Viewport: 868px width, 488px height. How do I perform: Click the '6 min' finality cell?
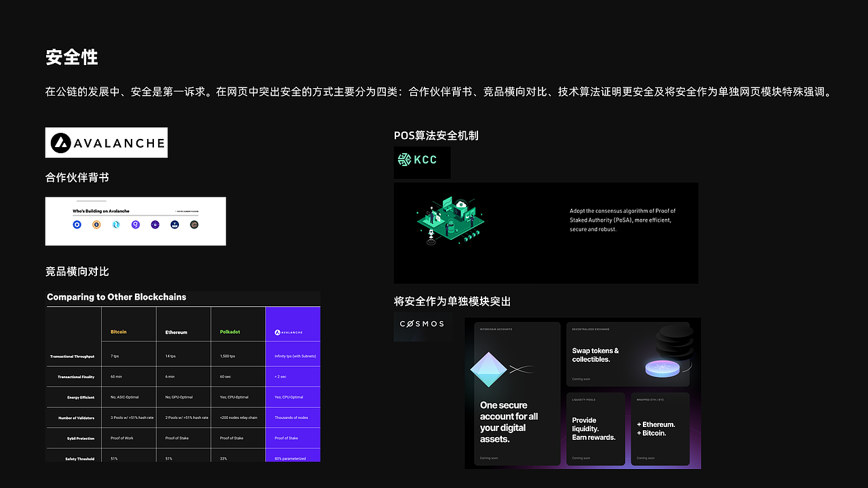pos(170,376)
